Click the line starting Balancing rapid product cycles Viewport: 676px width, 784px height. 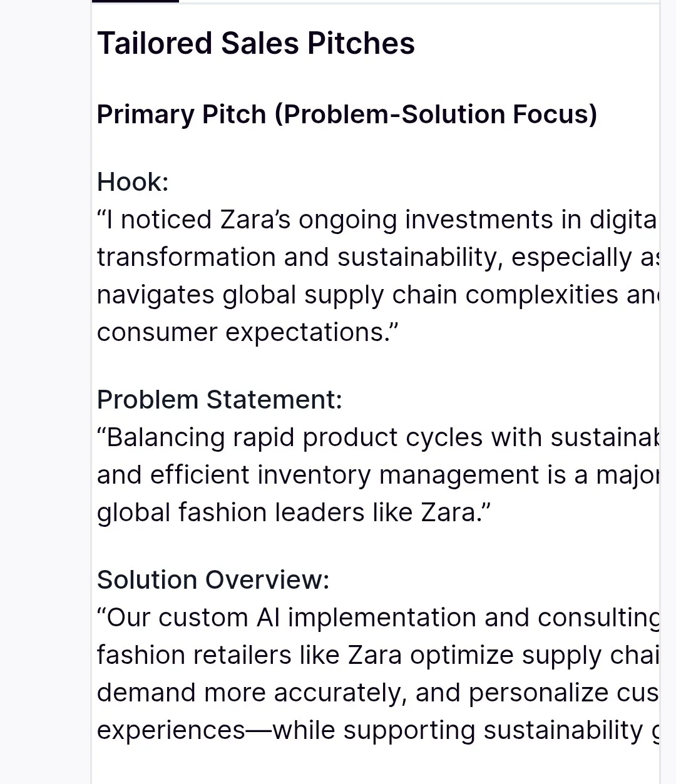click(x=376, y=437)
